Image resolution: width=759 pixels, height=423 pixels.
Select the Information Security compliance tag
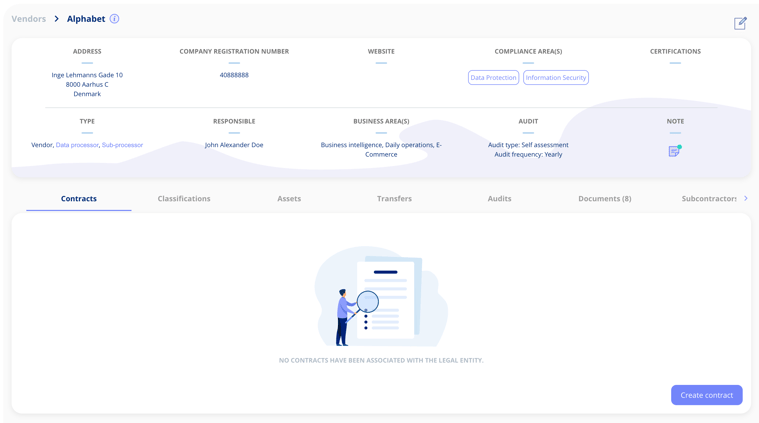coord(556,78)
